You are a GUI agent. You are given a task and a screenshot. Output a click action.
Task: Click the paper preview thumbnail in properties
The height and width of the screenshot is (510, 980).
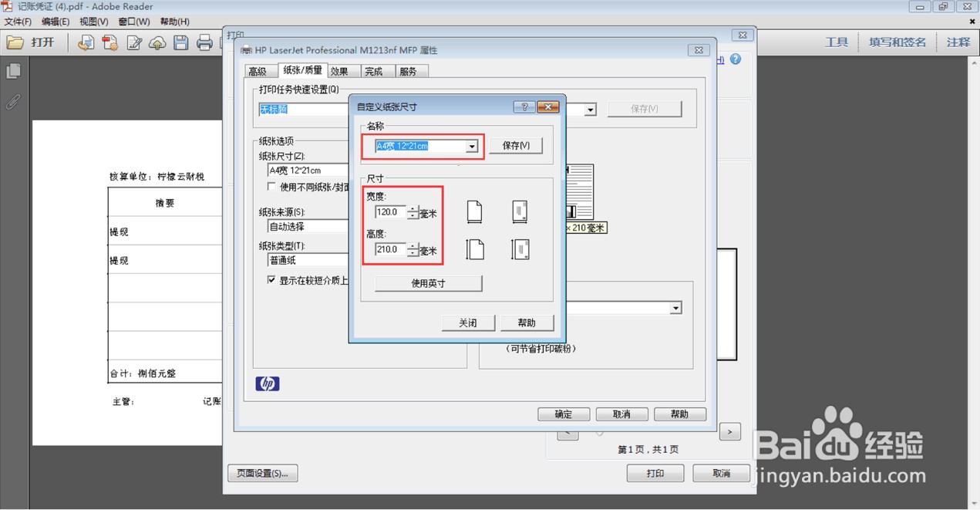[x=580, y=191]
